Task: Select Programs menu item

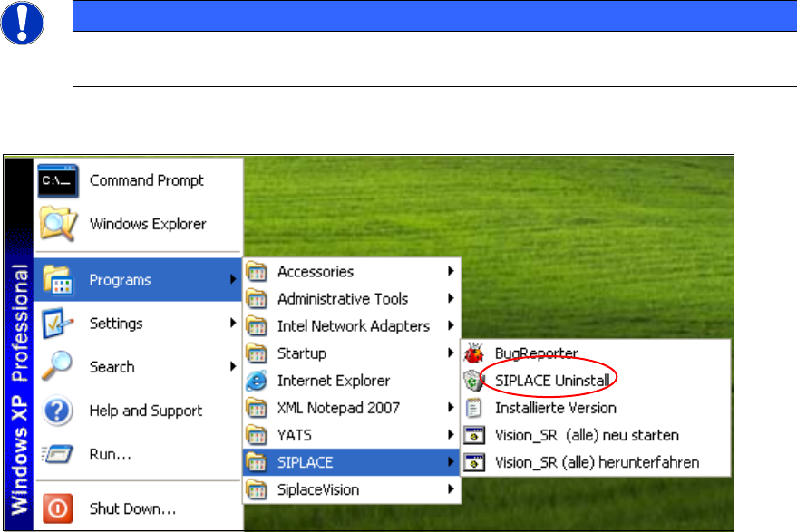Action: 138,279
